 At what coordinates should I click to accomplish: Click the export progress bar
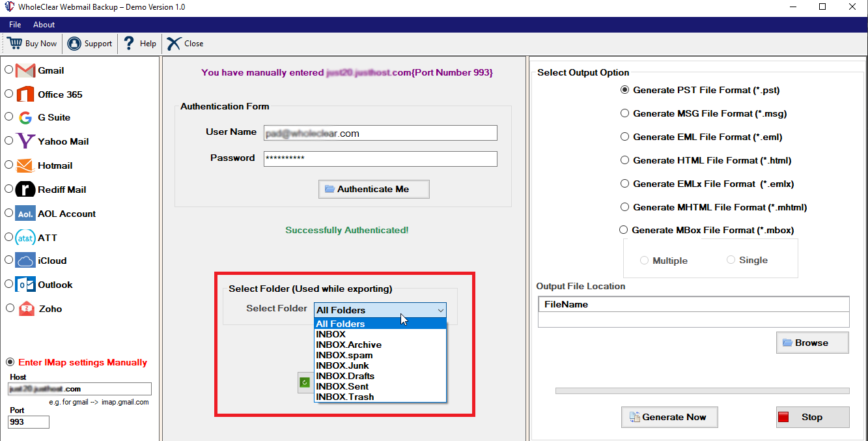pos(702,391)
